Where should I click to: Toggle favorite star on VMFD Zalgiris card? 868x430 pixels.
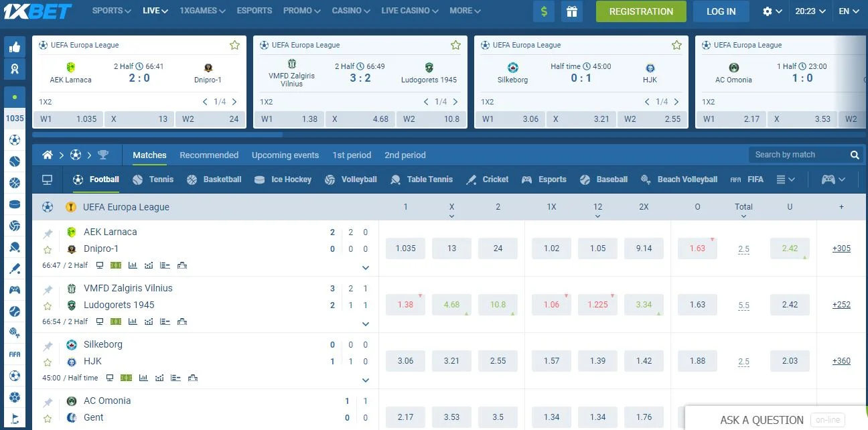[x=455, y=45]
